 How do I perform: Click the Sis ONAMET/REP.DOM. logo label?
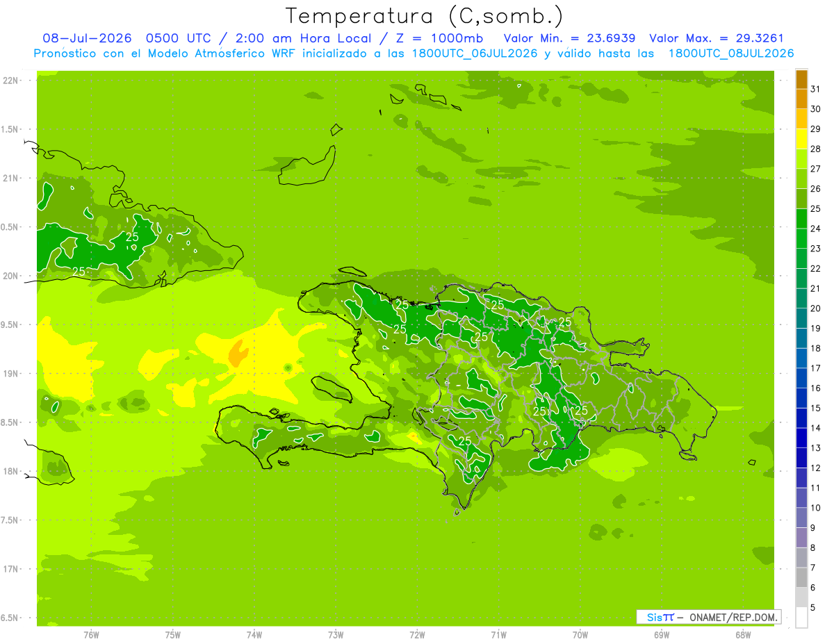tap(708, 617)
